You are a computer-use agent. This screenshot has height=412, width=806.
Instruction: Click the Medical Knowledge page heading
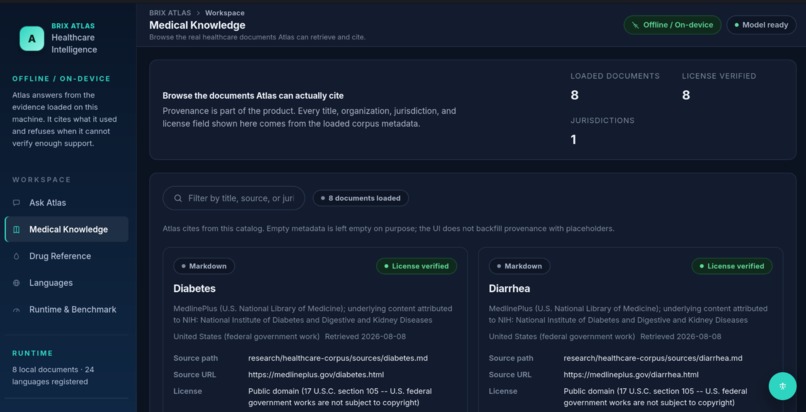coord(197,25)
